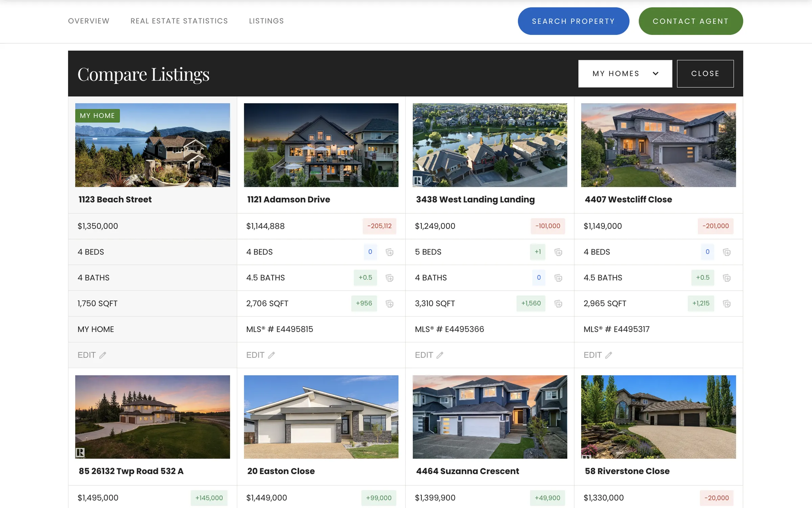
Task: Open the 4464 Suzanna Crescent photo
Action: [490, 417]
